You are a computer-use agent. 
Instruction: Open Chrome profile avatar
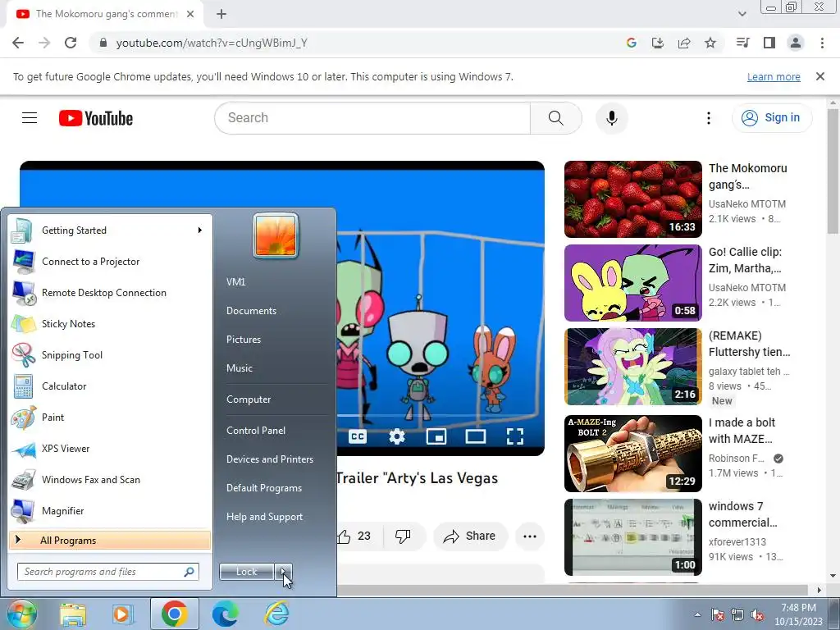(796, 43)
